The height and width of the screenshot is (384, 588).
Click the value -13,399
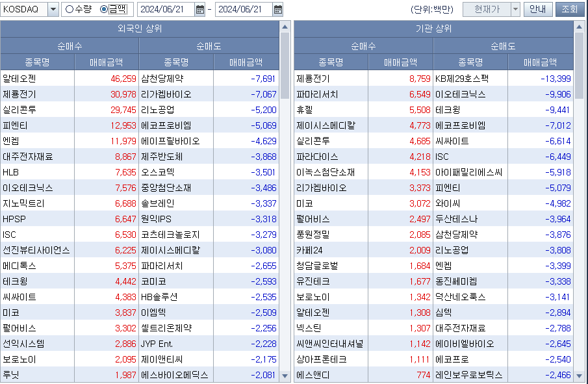[x=556, y=79]
